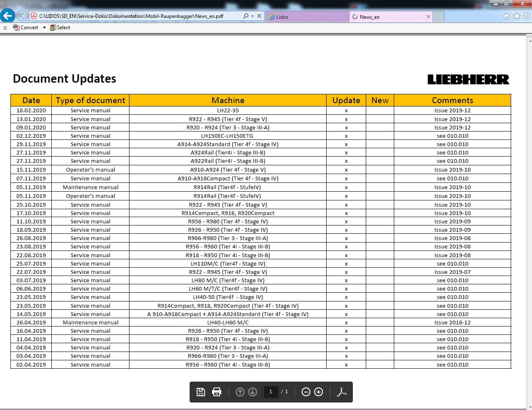Click the date 14.05.2019
The width and height of the screenshot is (532, 410).
coord(31,314)
